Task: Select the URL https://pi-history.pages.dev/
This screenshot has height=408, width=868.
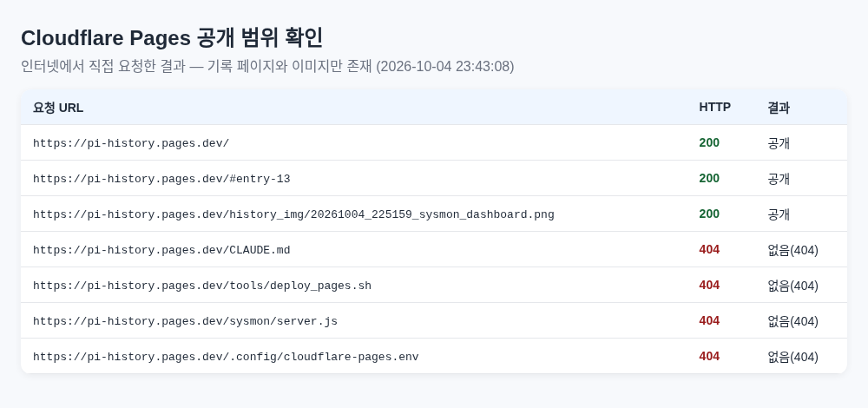Action: point(131,143)
